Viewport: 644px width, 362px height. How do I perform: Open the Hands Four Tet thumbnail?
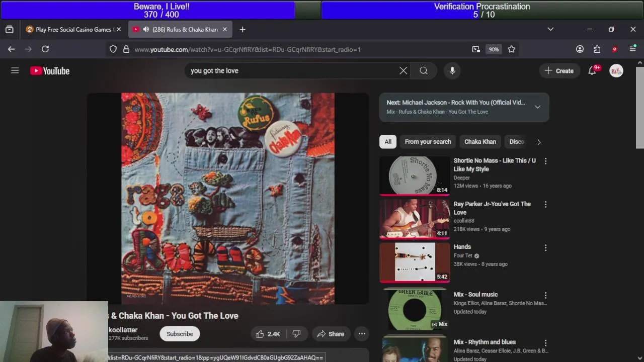[415, 262]
